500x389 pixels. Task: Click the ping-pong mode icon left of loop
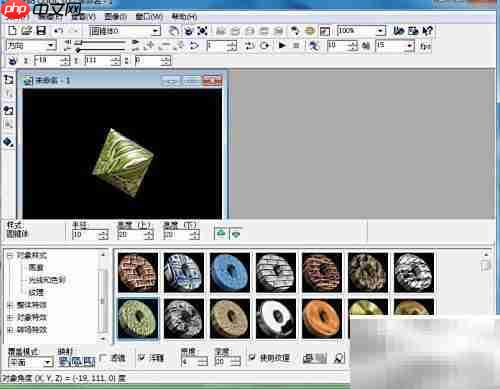click(250, 45)
